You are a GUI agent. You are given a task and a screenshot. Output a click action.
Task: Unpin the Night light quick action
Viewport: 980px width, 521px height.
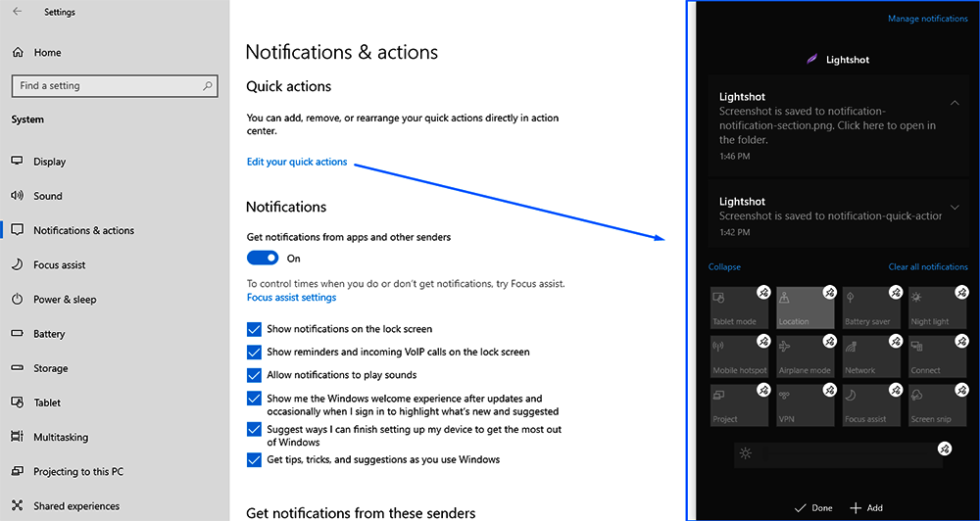coord(962,292)
